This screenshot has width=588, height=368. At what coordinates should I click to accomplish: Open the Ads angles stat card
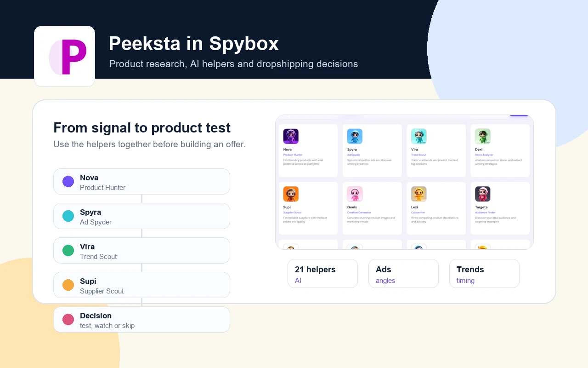pos(403,273)
